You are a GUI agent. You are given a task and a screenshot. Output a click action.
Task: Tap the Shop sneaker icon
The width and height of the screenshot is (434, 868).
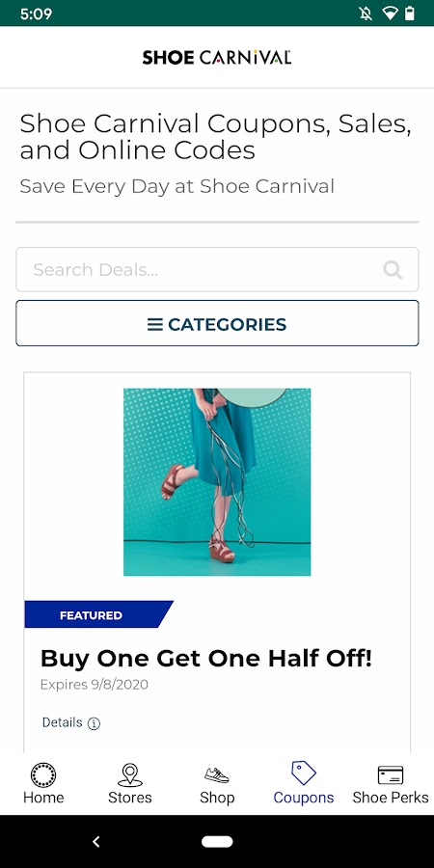pos(216,774)
